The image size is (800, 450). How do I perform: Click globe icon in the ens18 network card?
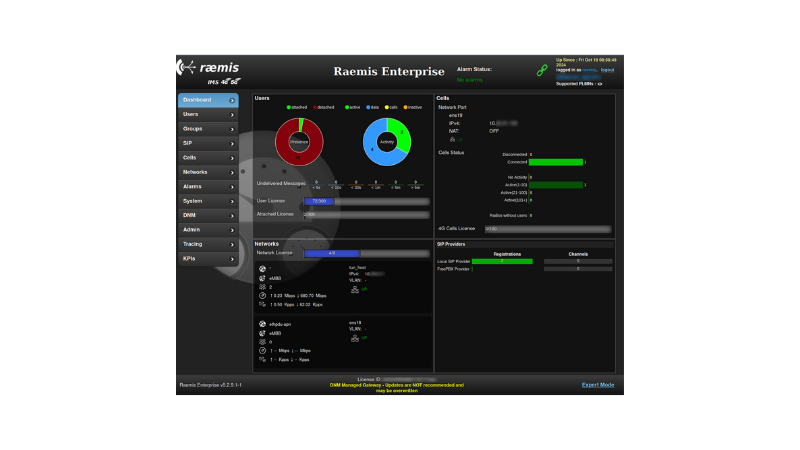(262, 324)
